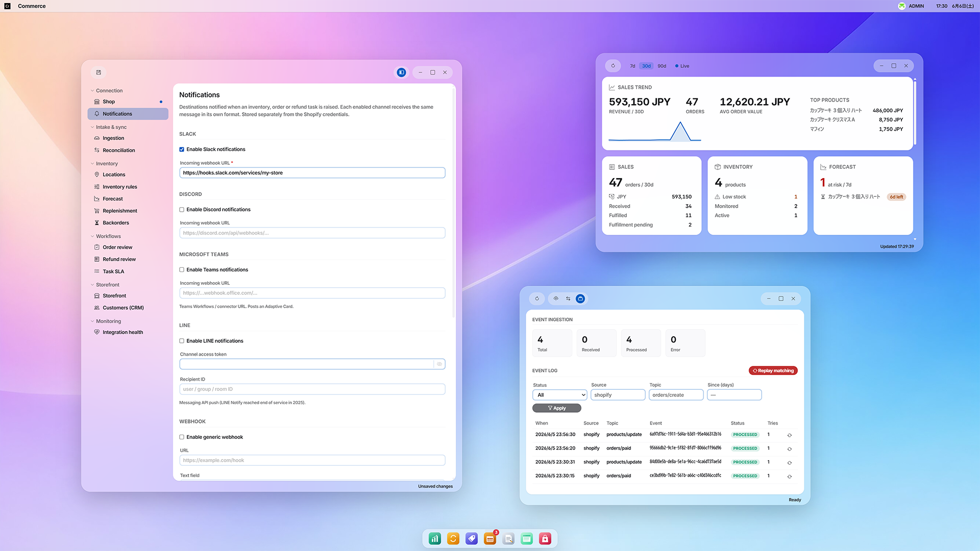Open the purple price tag app in dock

coord(472,539)
